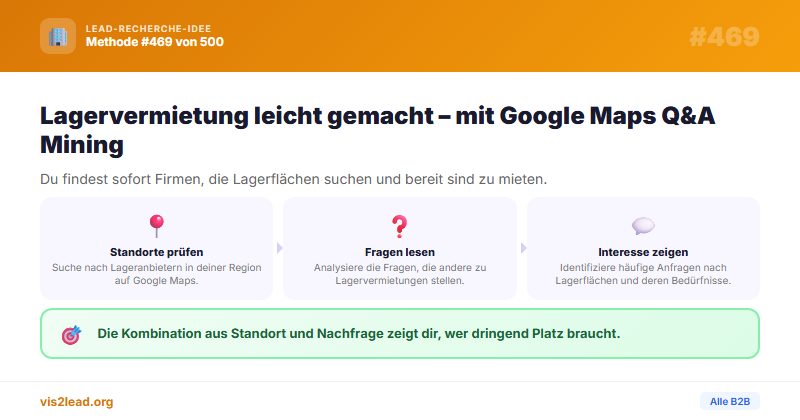Click the target dart icon

[x=71, y=335]
